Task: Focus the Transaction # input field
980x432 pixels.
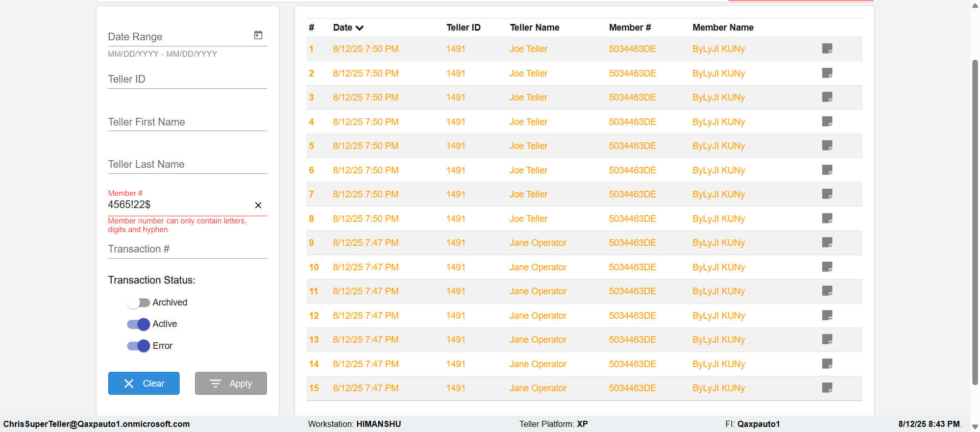Action: coord(187,249)
